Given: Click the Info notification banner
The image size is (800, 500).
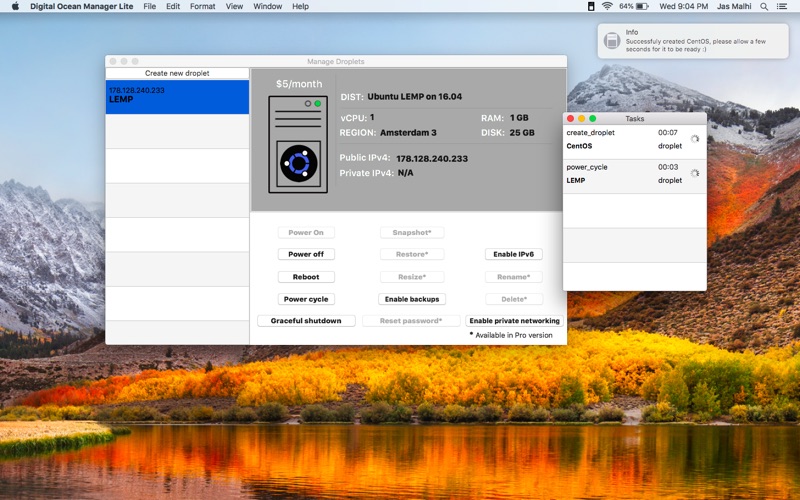Looking at the screenshot, I should click(693, 41).
